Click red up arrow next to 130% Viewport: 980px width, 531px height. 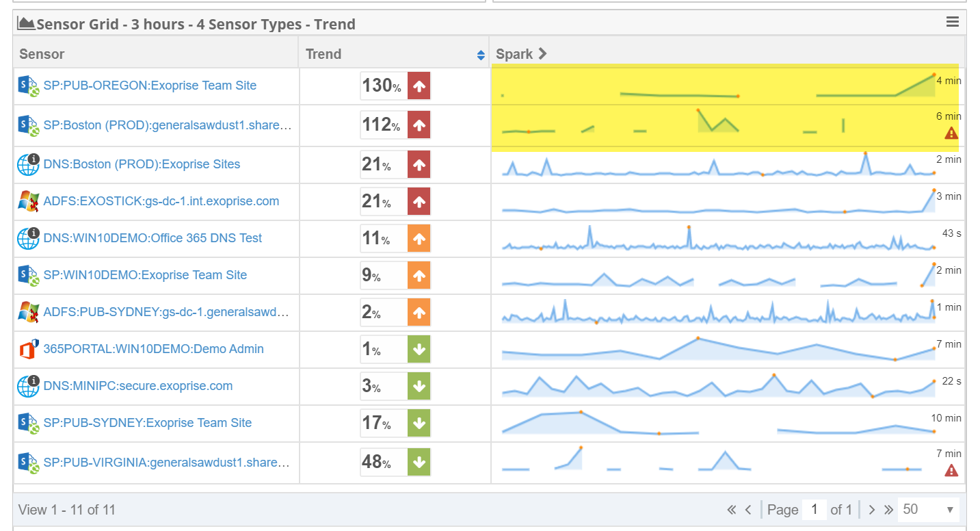pyautogui.click(x=419, y=86)
